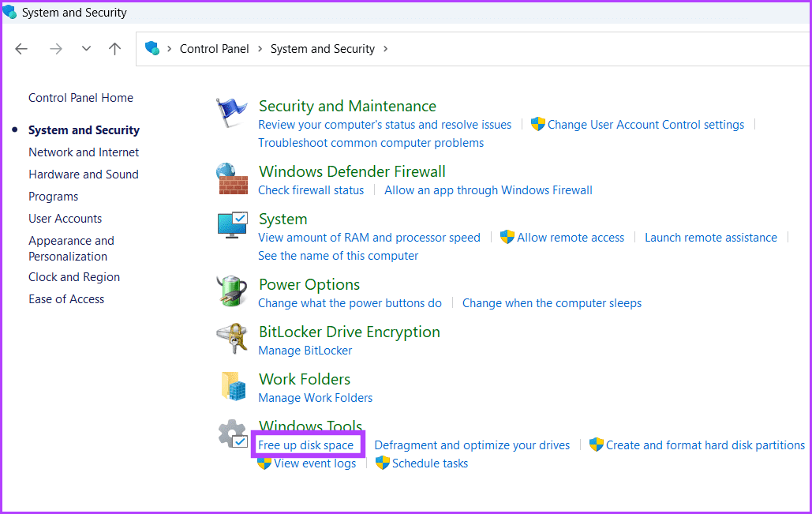
Task: Click the System monitor icon
Action: (233, 225)
